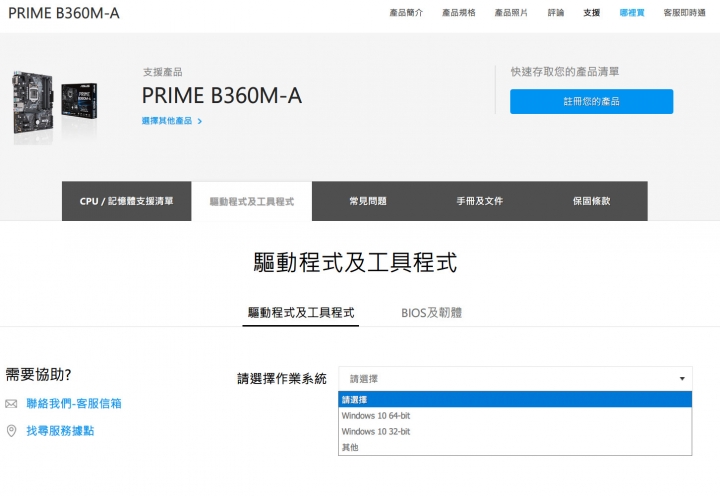Click the location pin icon beside 找尋服務據點
The height and width of the screenshot is (496, 720).
tap(12, 431)
